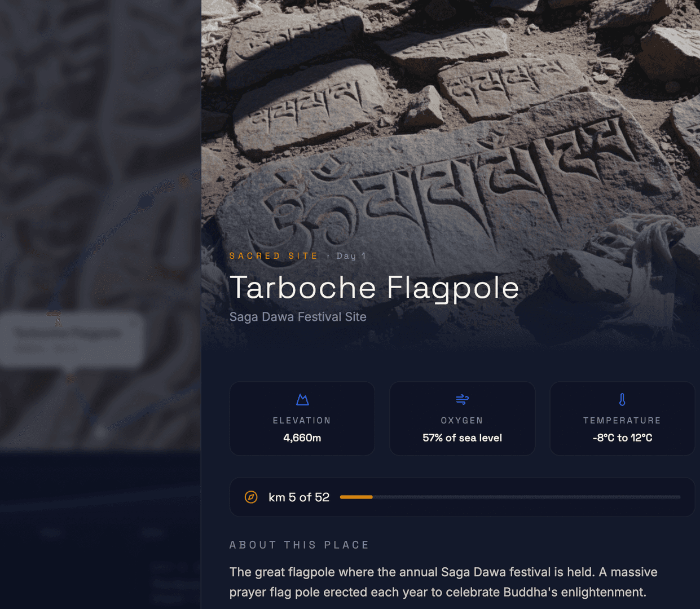Viewport: 700px width, 609px height.
Task: Click the route progress bar
Action: 510,497
